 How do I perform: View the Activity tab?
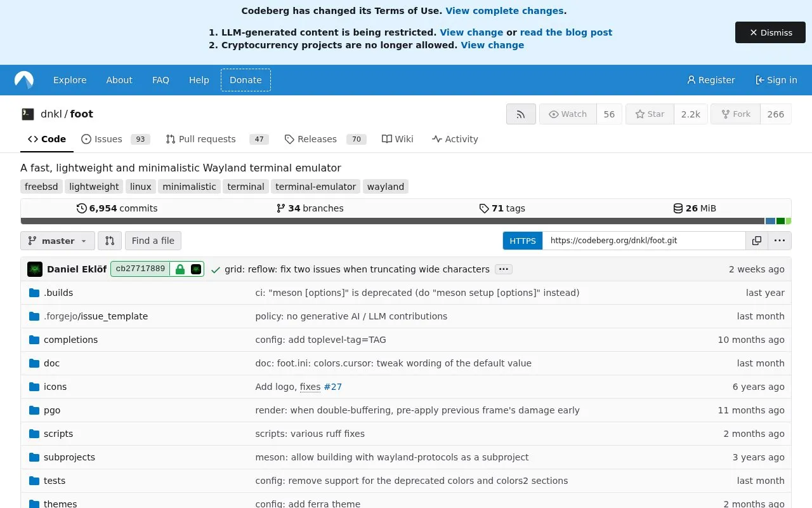tap(455, 139)
